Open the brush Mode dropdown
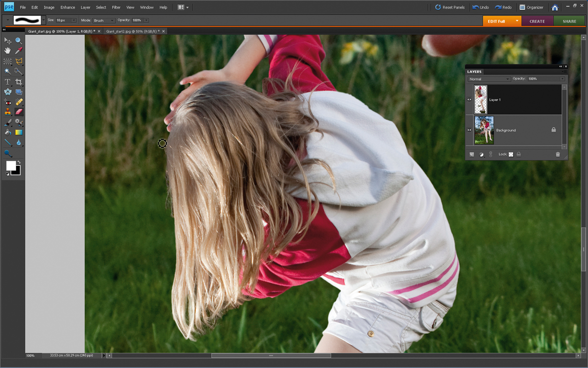The width and height of the screenshot is (588, 368). (x=104, y=21)
